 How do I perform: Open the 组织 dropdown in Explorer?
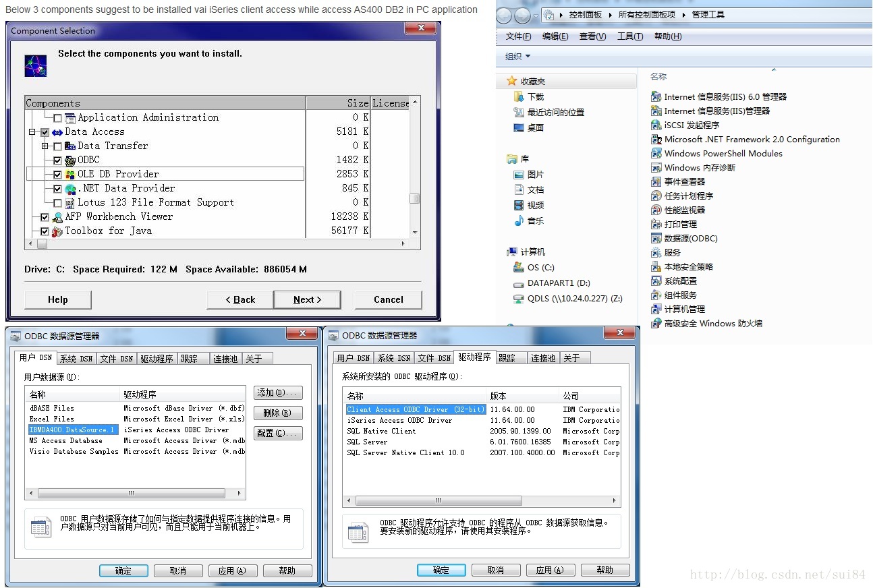(x=518, y=57)
